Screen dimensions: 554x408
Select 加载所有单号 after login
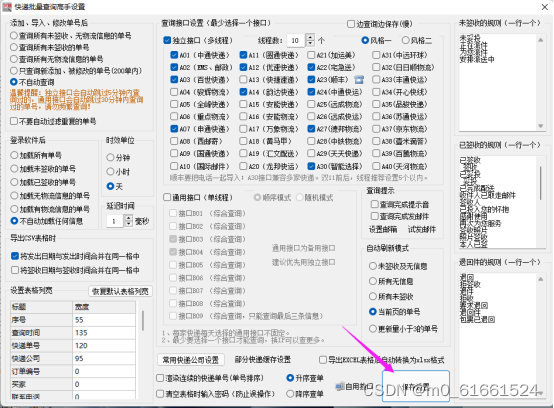click(x=14, y=155)
